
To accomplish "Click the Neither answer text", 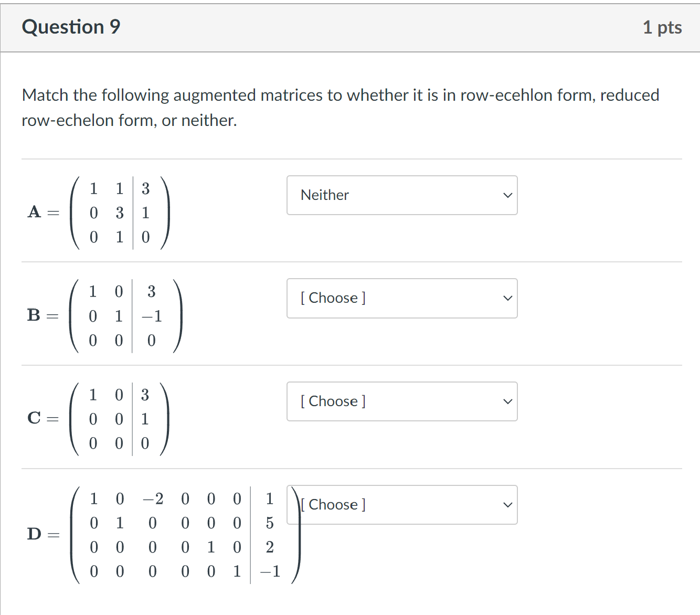I will tap(324, 195).
